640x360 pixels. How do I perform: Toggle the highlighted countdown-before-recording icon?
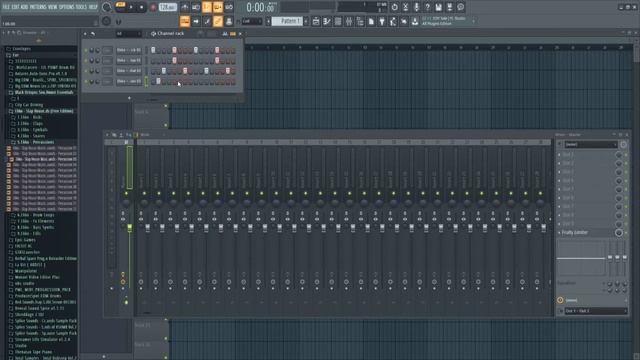(207, 7)
